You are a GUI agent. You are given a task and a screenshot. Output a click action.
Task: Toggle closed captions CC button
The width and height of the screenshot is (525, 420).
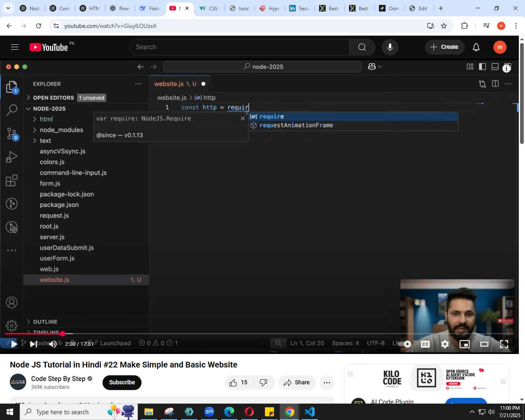[425, 344]
